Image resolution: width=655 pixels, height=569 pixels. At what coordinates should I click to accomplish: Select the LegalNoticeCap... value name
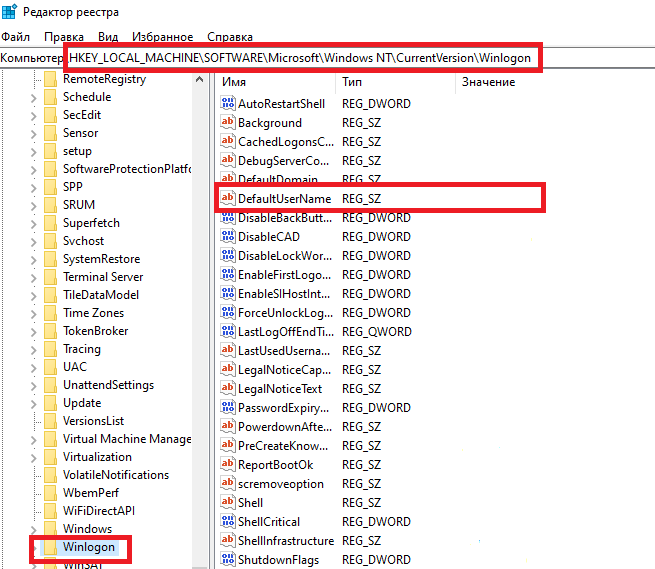tap(284, 370)
